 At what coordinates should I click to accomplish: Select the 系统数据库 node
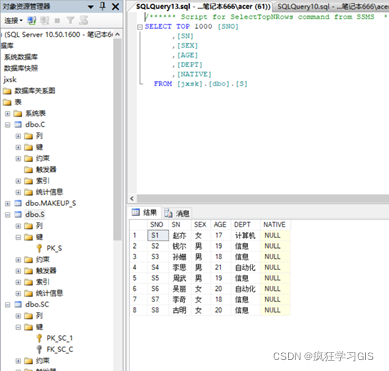pyautogui.click(x=21, y=57)
